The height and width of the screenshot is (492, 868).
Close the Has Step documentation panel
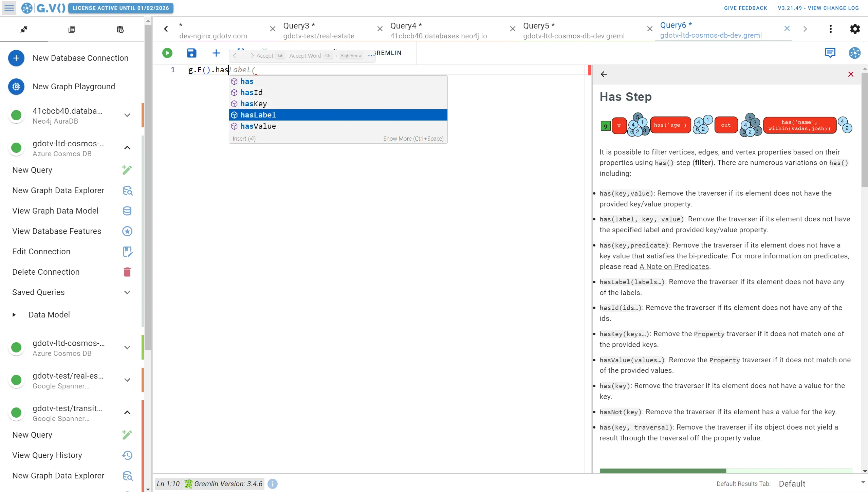850,74
